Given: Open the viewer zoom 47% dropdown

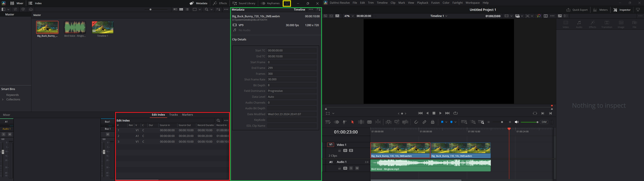Looking at the screenshot, I should [x=348, y=16].
